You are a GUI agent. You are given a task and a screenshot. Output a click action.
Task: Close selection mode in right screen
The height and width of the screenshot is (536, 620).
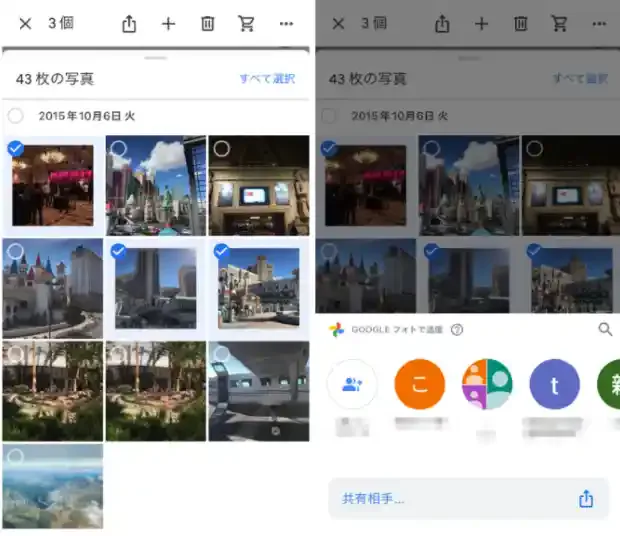tap(338, 24)
